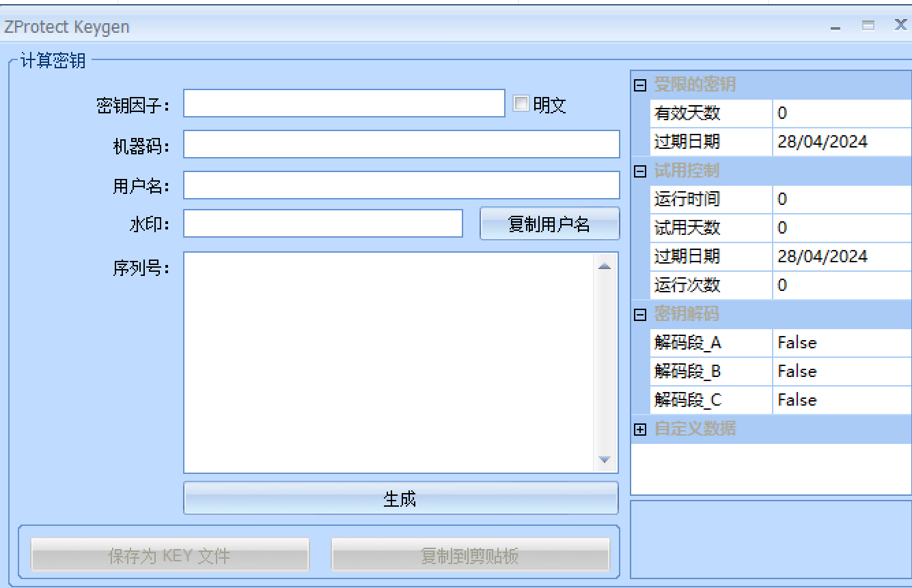
Task: Collapse the 试用控制 group
Action: [x=640, y=171]
